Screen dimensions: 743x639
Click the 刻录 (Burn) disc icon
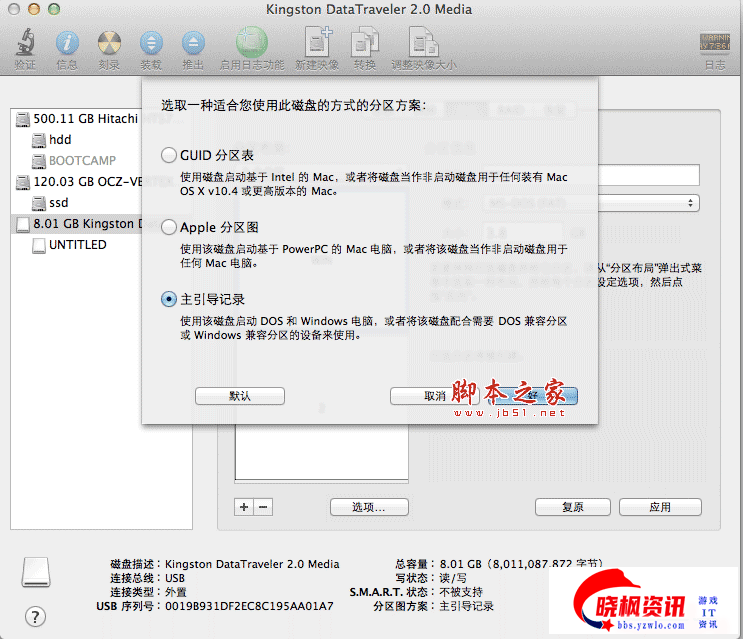tap(109, 44)
